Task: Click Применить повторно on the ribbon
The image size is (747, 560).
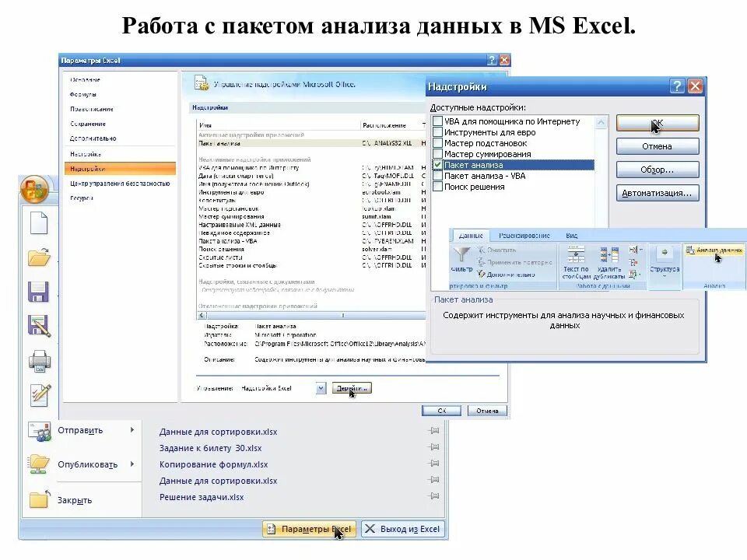Action: tap(514, 262)
